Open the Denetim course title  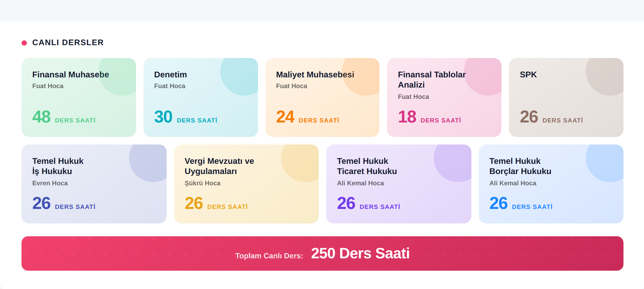point(170,75)
